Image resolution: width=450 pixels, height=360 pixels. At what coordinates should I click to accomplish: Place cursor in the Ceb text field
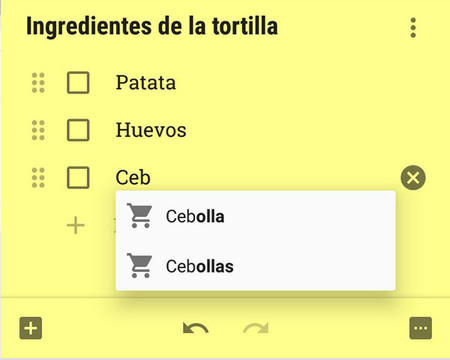(x=253, y=178)
